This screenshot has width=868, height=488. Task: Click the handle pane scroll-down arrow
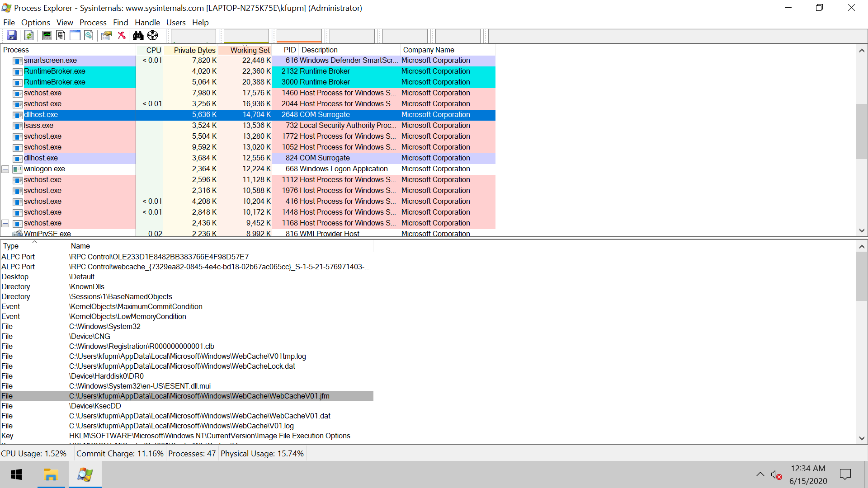tap(862, 438)
